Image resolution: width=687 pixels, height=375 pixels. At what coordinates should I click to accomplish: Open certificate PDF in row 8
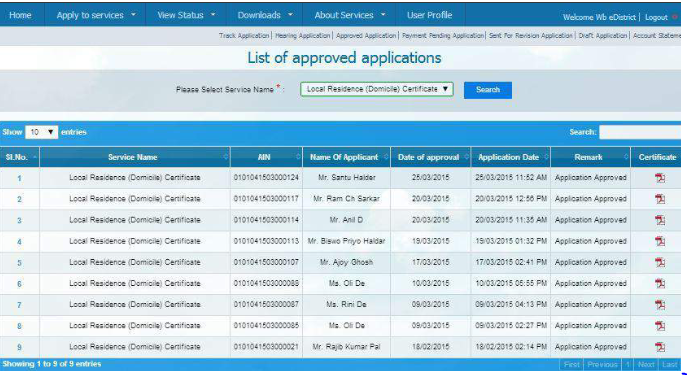(660, 325)
